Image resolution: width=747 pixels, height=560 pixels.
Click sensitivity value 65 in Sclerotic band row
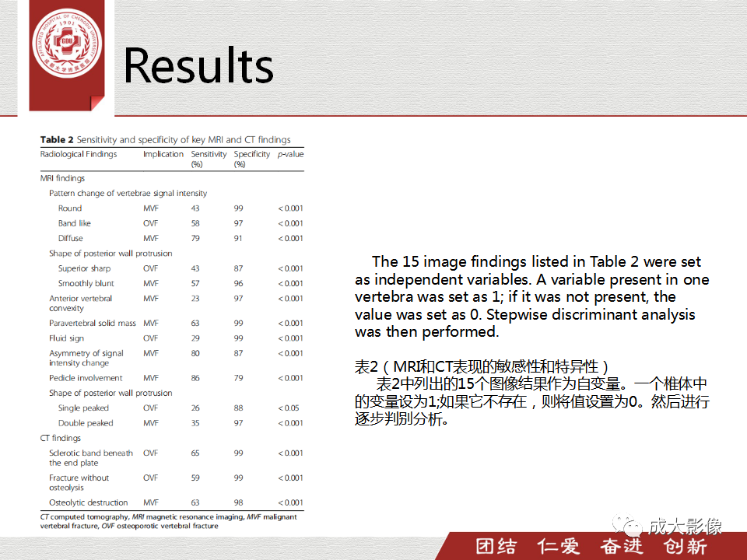tap(195, 453)
